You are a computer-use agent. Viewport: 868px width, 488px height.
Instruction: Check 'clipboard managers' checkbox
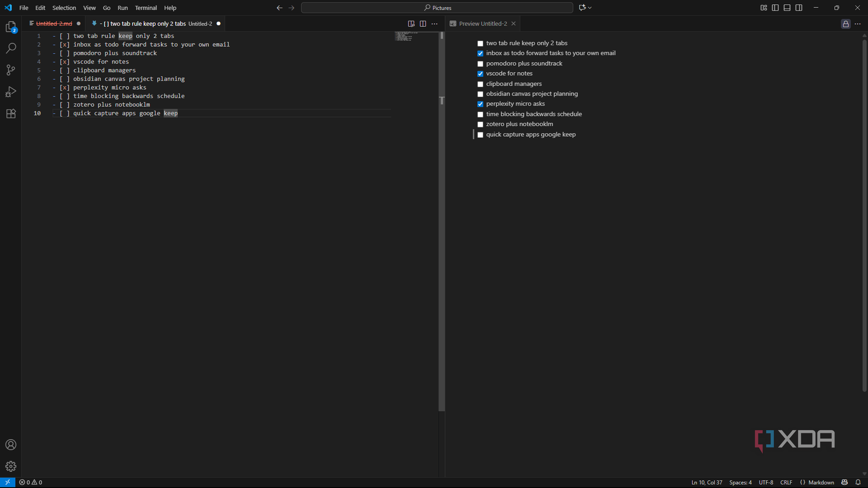[480, 84]
